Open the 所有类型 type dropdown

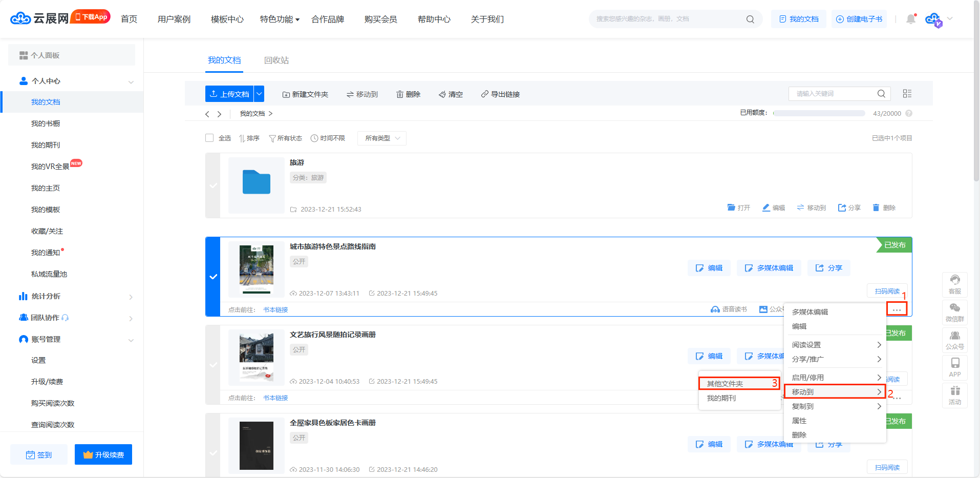[x=382, y=138]
